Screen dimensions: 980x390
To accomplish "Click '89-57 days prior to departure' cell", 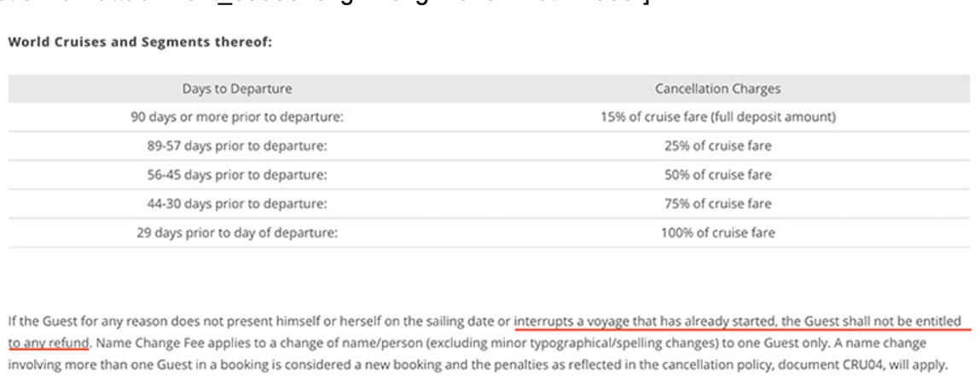I will tap(237, 146).
